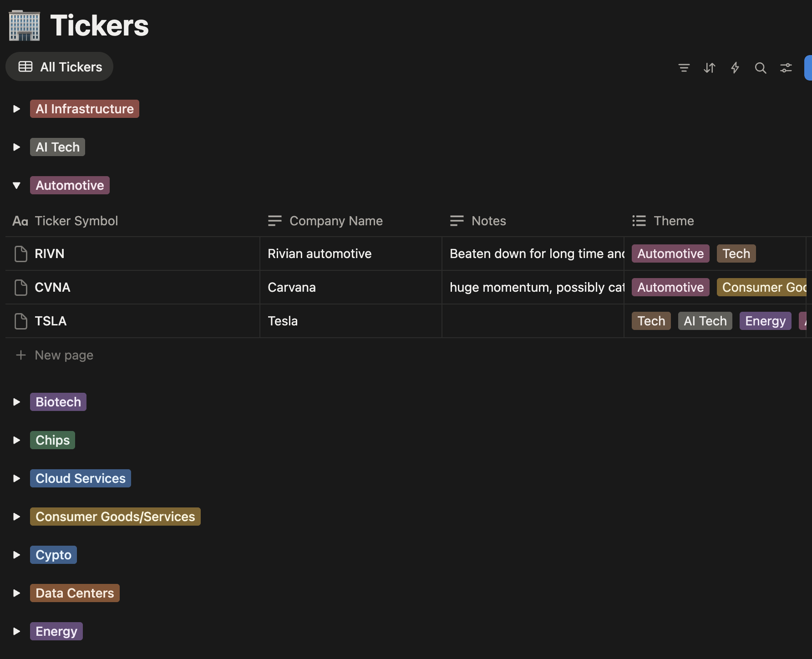Click the Consumer Goods/Services group label
The height and width of the screenshot is (659, 812).
point(115,517)
